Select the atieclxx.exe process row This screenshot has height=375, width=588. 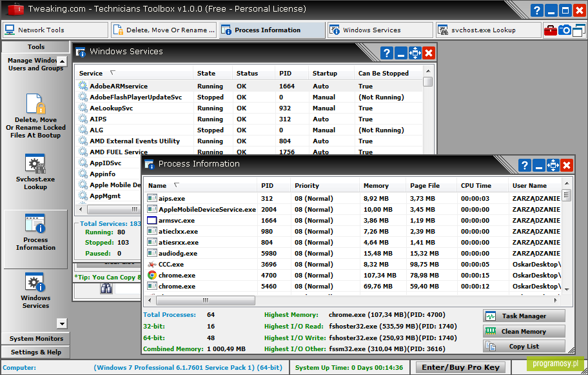click(x=353, y=231)
